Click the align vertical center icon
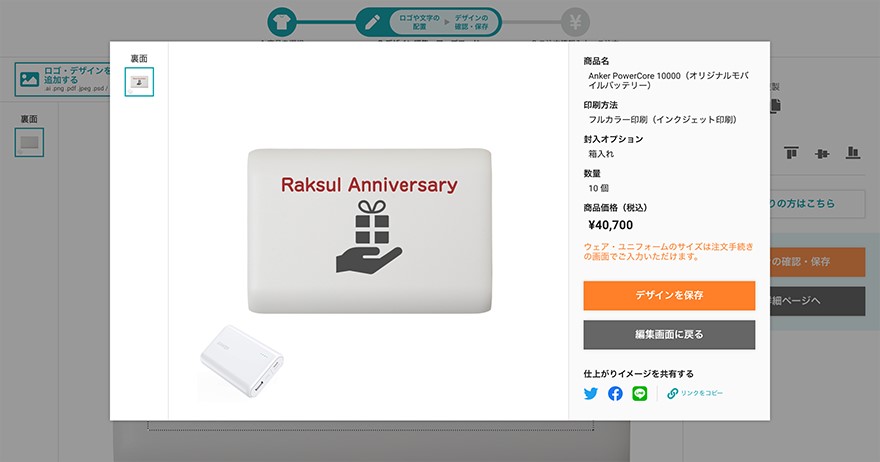This screenshot has width=880, height=462. click(822, 153)
